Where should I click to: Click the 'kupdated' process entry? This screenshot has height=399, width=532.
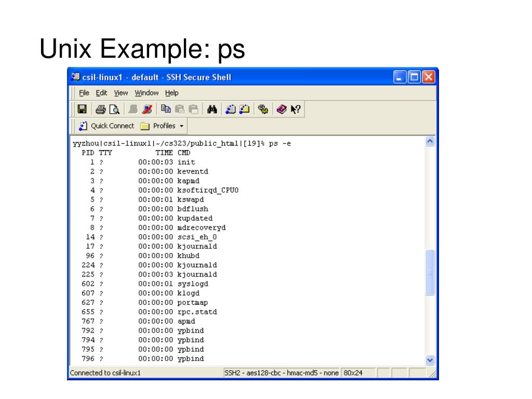195,219
